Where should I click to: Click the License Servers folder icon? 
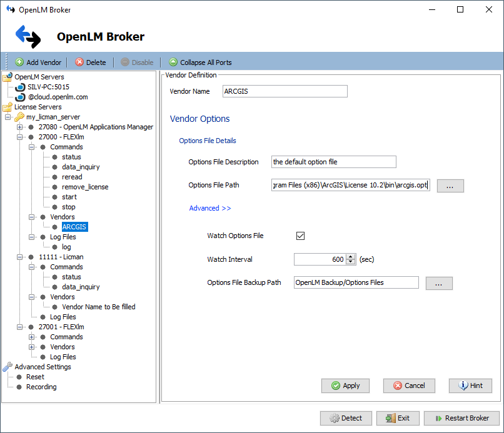pos(8,107)
